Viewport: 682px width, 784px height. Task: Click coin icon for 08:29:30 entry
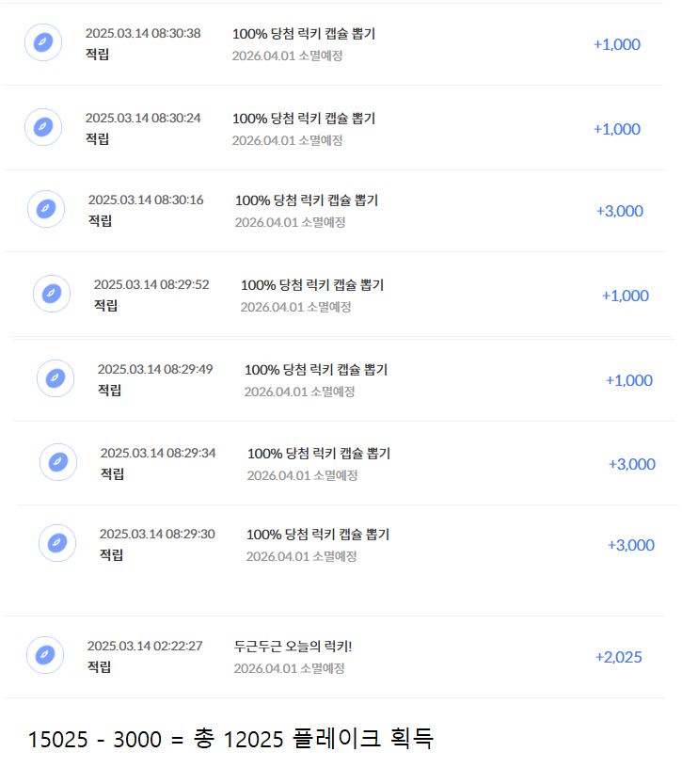pyautogui.click(x=57, y=543)
